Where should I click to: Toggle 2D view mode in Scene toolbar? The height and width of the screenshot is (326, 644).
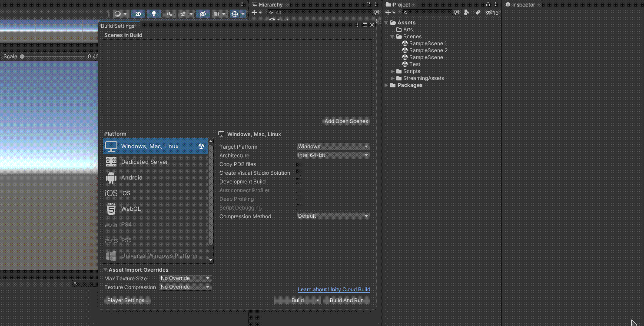[138, 14]
